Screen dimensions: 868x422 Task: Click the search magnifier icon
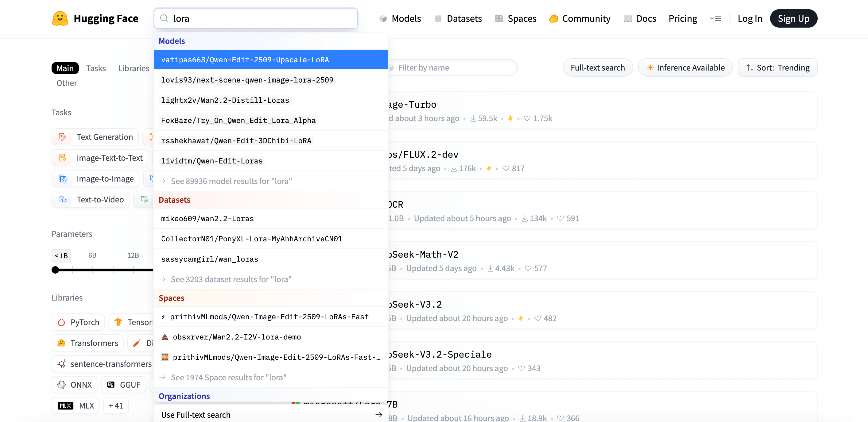164,18
